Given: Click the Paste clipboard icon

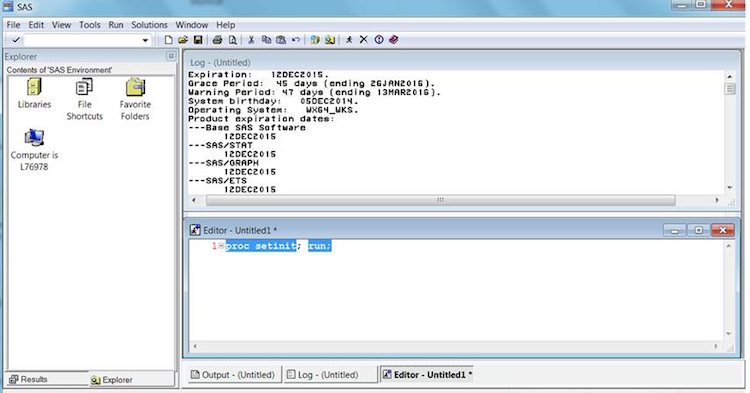Looking at the screenshot, I should tap(281, 40).
